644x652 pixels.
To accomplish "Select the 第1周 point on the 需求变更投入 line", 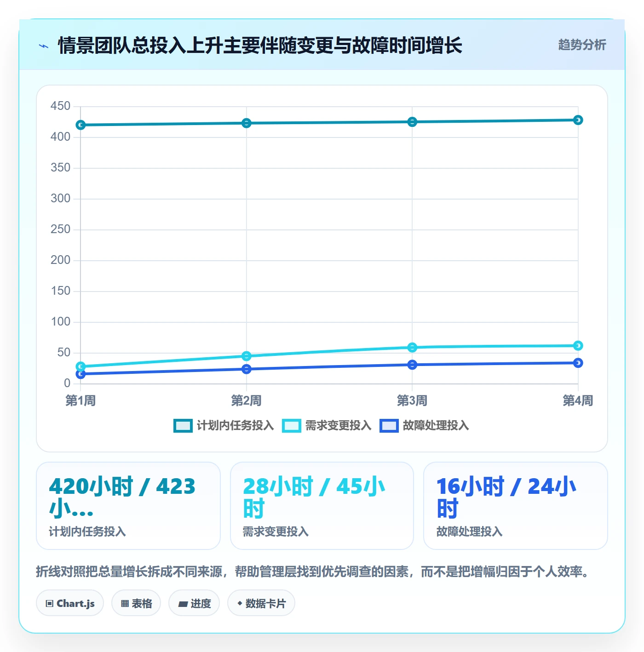I will tap(80, 366).
